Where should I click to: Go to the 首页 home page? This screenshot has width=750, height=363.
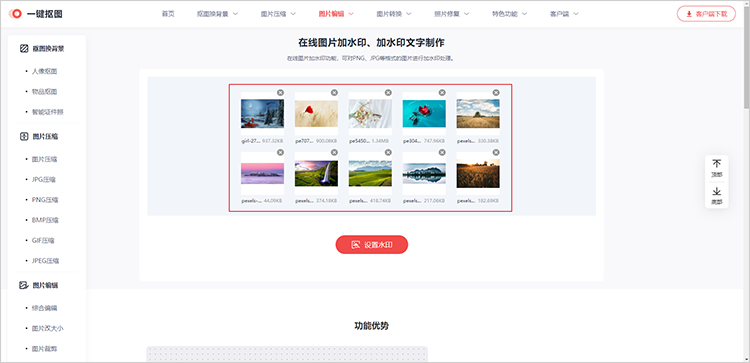(x=168, y=14)
